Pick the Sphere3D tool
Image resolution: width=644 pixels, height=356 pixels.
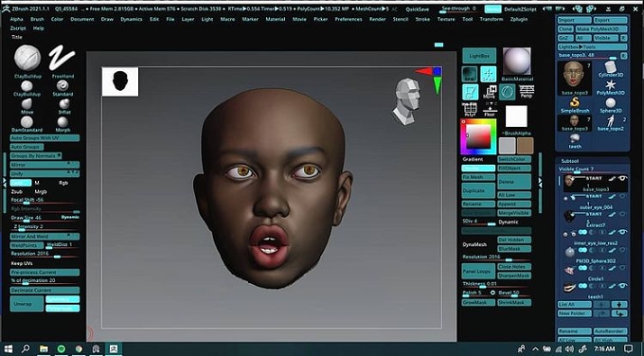[610, 104]
